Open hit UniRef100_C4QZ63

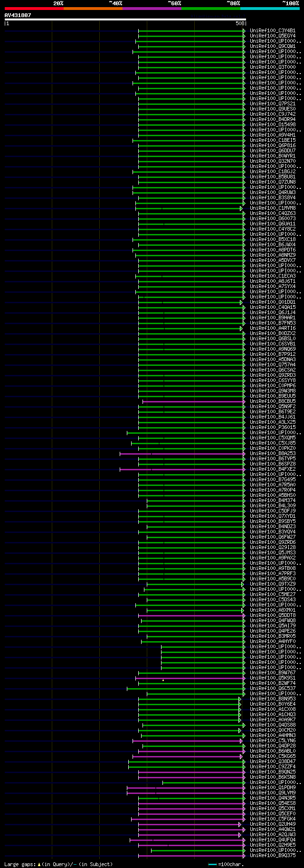tap(273, 214)
